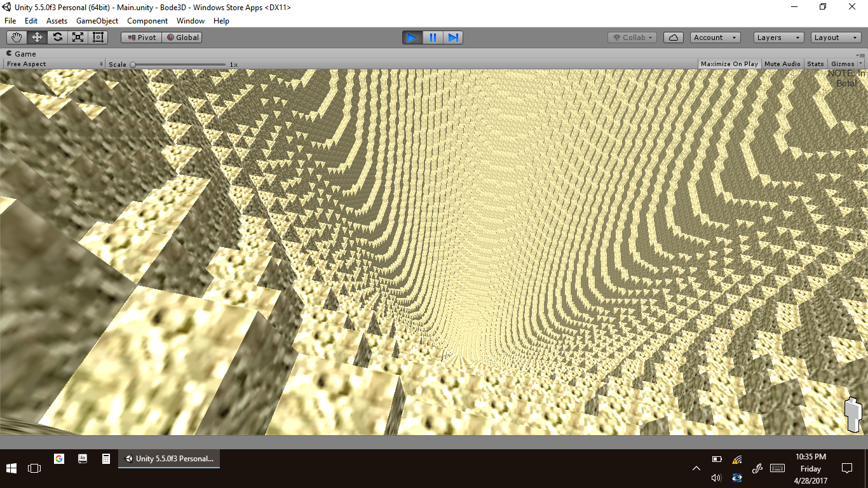Open the Layout dropdown

click(836, 37)
